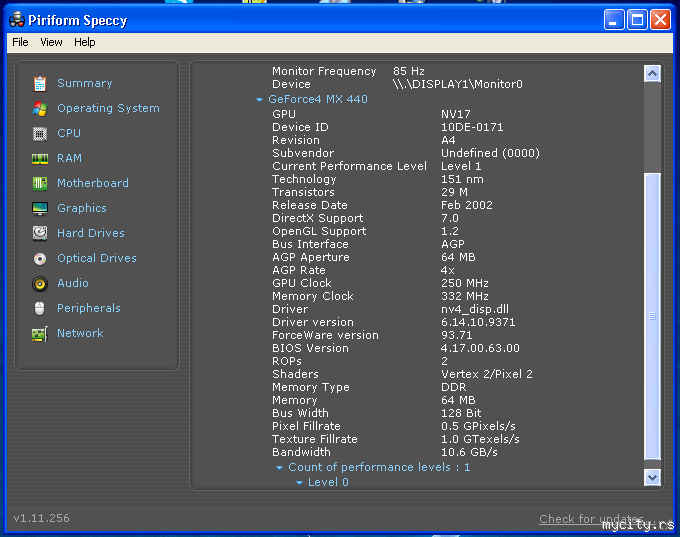Screen dimensions: 680x537
Task: Click the version text v1.11.256
Action: 41,518
